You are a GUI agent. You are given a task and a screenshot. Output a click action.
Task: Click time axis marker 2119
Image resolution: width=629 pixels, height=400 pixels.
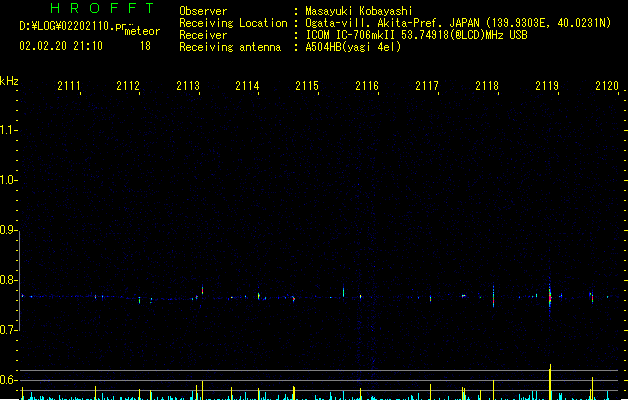pyautogui.click(x=547, y=85)
